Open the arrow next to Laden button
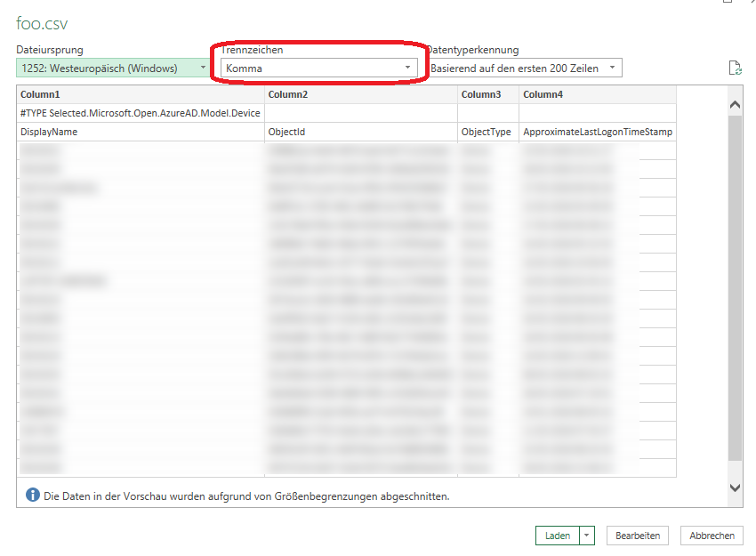This screenshot has width=756, height=556. pyautogui.click(x=587, y=536)
